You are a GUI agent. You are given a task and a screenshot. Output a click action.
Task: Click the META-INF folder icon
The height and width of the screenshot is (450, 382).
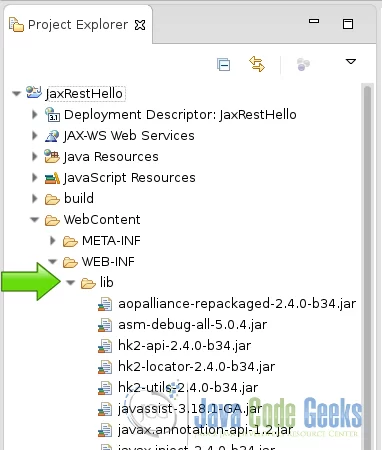(x=70, y=241)
